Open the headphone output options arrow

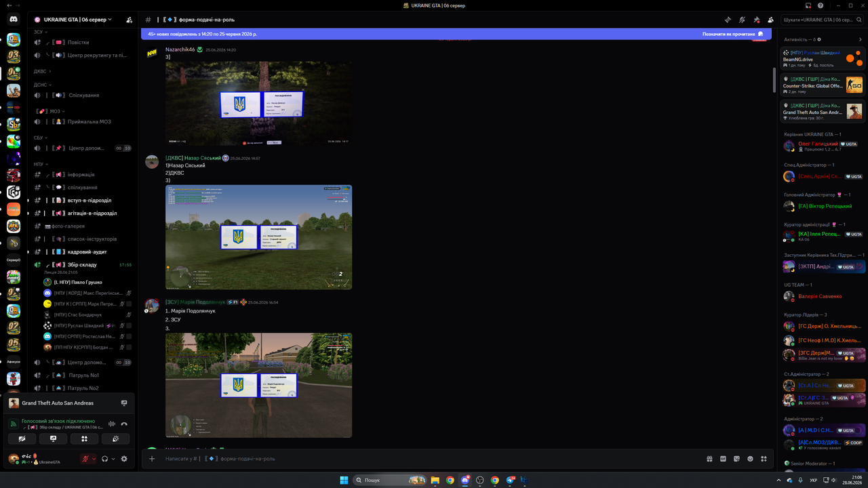[x=113, y=459]
